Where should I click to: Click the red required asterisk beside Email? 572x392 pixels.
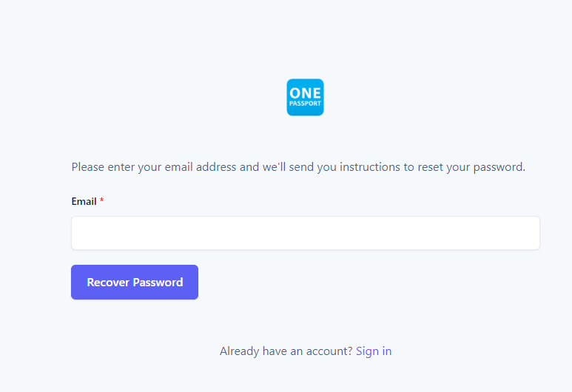[102, 200]
